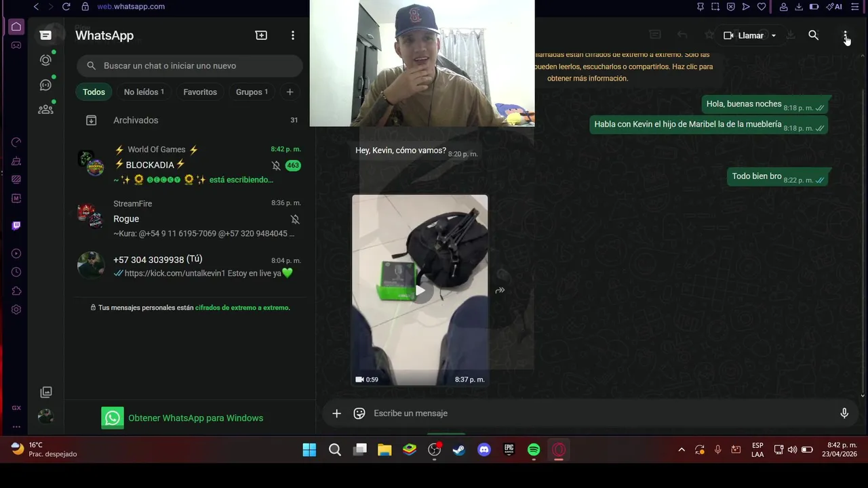This screenshot has width=868, height=488.
Task: Show hidden icons in system tray
Action: [x=682, y=449]
